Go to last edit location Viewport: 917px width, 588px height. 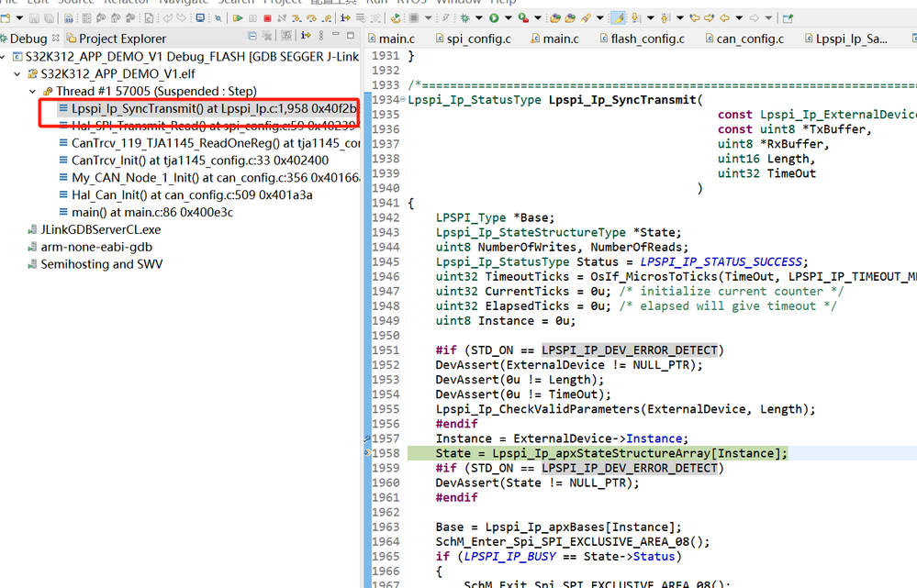(x=695, y=18)
